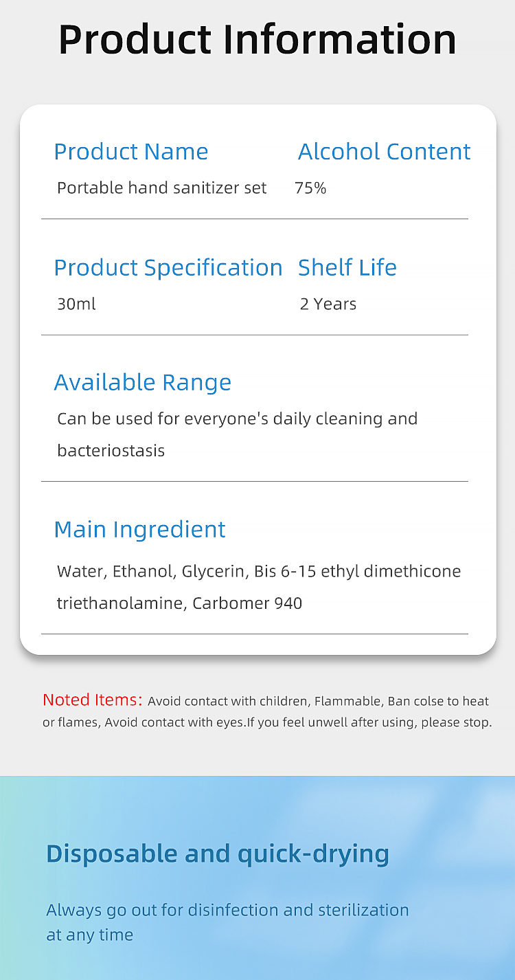Select the Product Specification heading
Image resolution: width=515 pixels, height=980 pixels.
tap(168, 267)
